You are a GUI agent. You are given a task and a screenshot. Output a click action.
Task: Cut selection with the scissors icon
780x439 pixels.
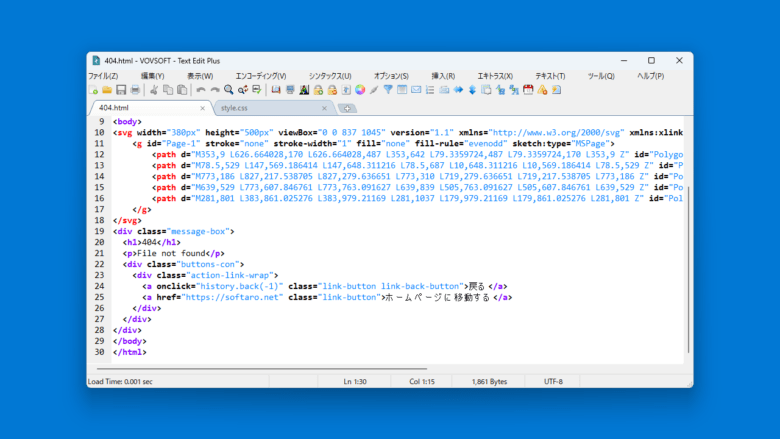tap(154, 90)
